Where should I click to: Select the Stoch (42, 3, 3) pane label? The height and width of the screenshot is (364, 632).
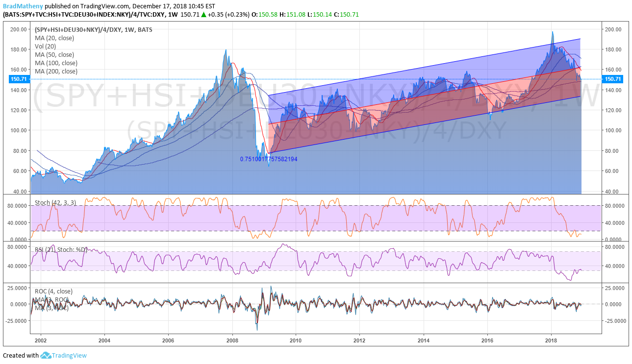[55, 202]
